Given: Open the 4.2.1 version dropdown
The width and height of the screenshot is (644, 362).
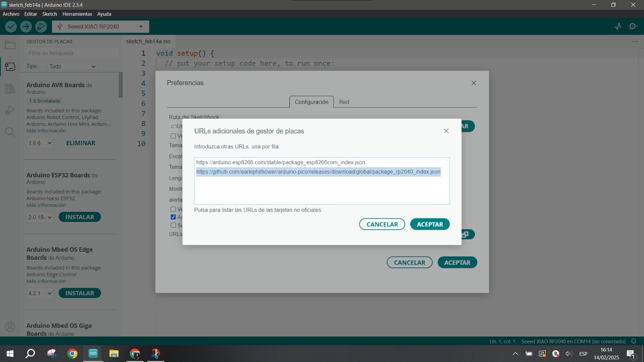Looking at the screenshot, I should point(40,293).
